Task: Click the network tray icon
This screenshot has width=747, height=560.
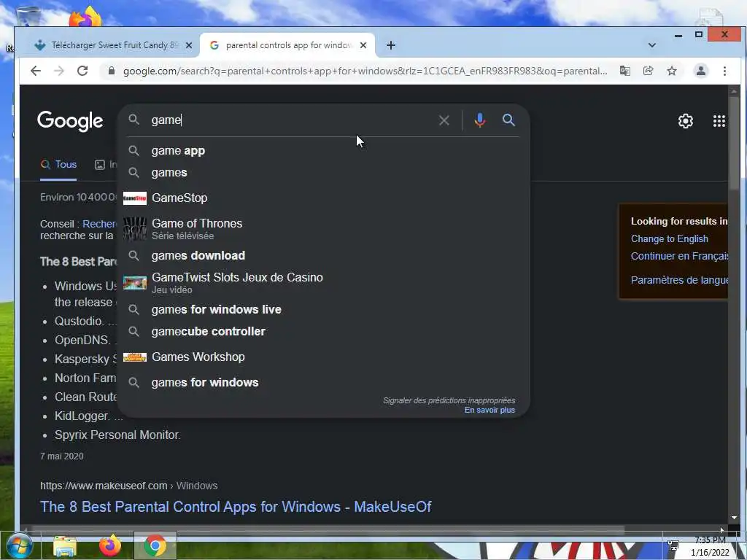Action: click(x=673, y=546)
